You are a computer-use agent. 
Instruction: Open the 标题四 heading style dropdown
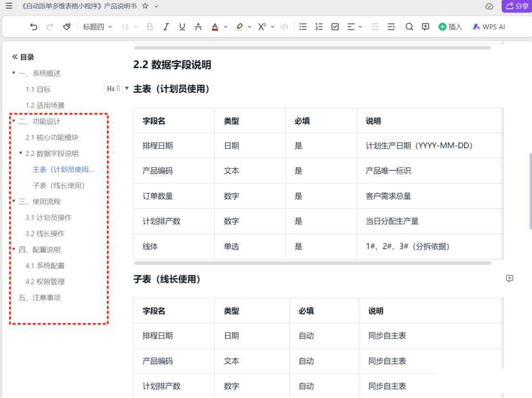point(97,27)
